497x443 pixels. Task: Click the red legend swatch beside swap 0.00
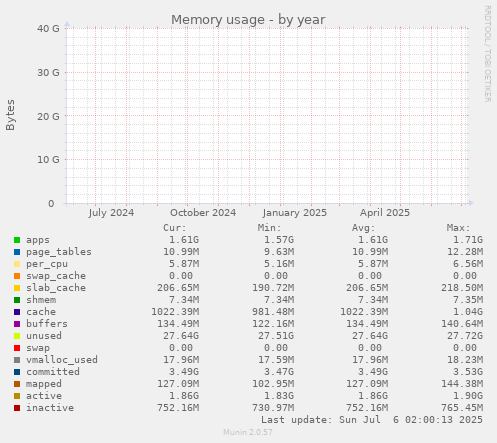click(x=17, y=348)
